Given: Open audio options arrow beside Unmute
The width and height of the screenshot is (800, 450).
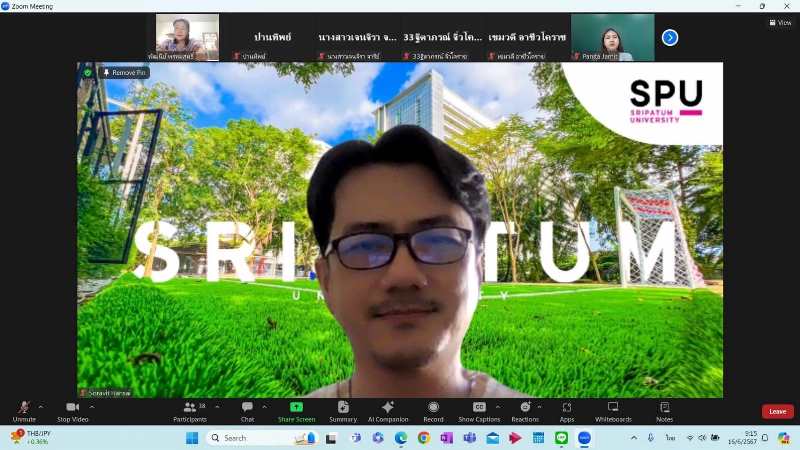Looking at the screenshot, I should point(41,407).
